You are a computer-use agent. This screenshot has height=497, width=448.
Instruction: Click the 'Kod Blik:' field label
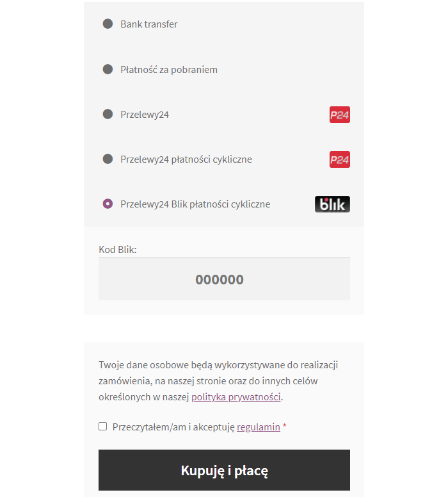click(x=118, y=249)
